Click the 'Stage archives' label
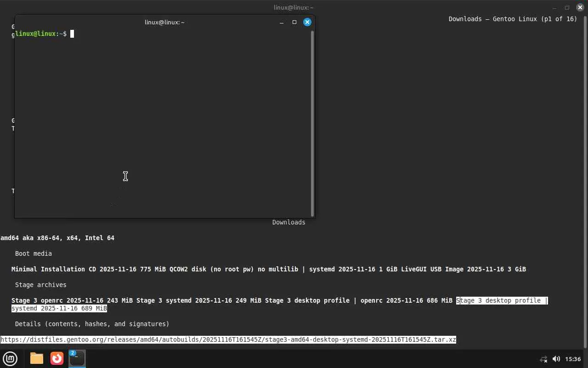 pos(41,285)
